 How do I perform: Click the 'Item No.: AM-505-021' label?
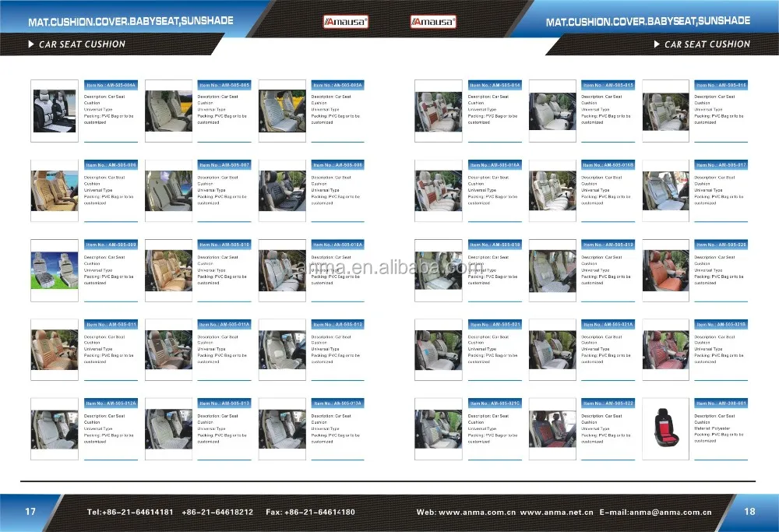click(495, 324)
